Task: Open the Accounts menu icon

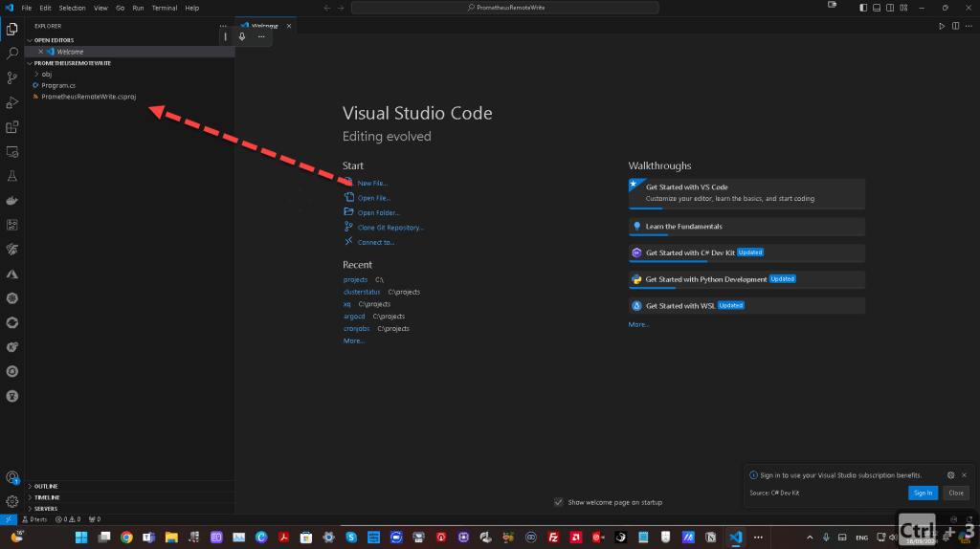Action: click(11, 478)
